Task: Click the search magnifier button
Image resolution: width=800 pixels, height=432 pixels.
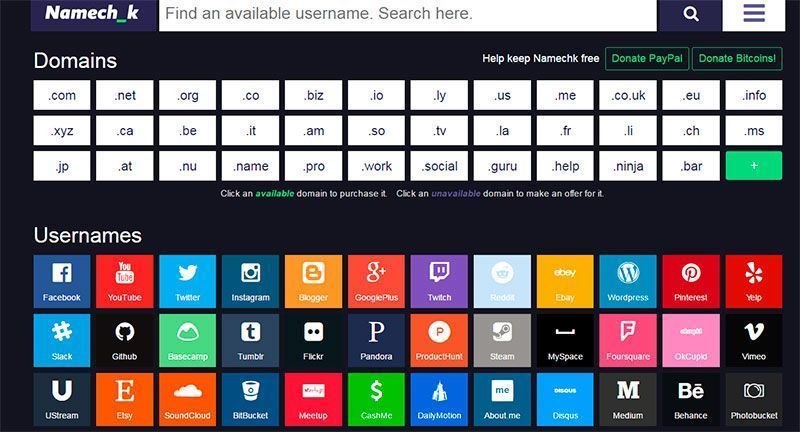Action: coord(690,14)
